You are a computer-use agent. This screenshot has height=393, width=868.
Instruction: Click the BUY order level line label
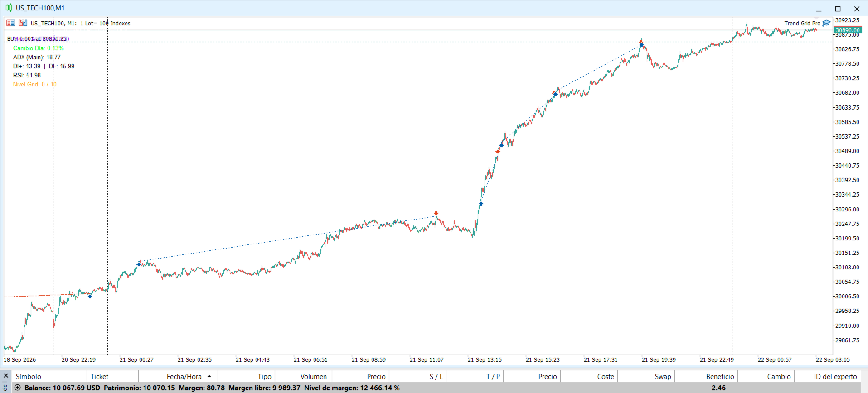38,39
